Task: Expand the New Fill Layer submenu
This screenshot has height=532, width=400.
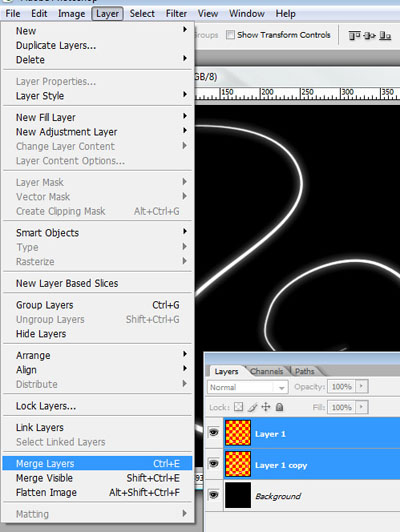Action: [97, 117]
